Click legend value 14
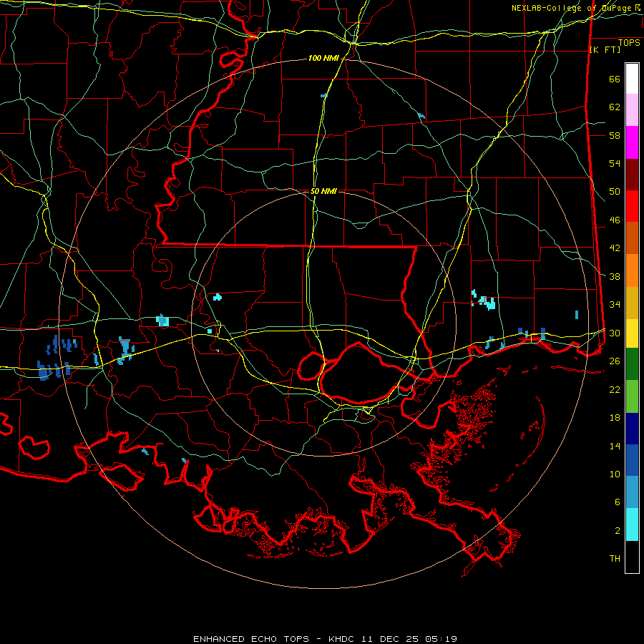The image size is (644, 644). pyautogui.click(x=615, y=446)
